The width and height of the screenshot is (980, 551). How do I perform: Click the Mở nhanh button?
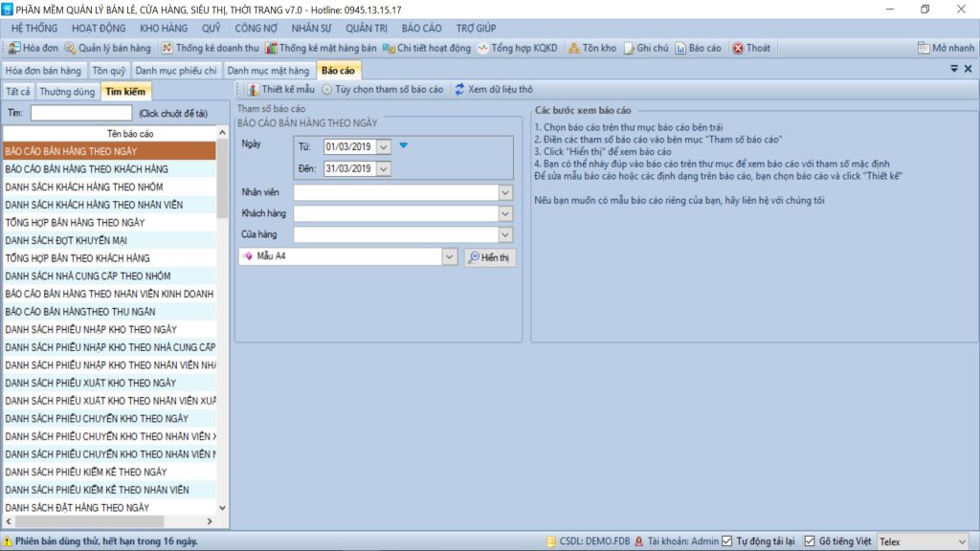pos(946,48)
